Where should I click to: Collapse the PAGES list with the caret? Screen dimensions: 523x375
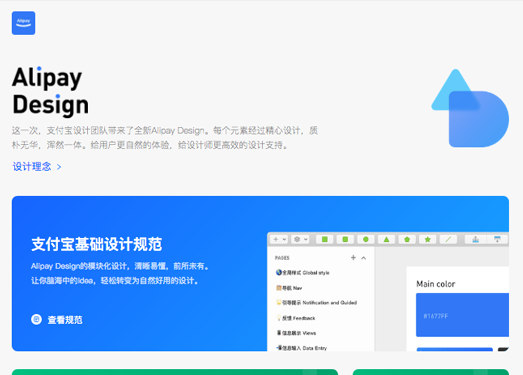(x=364, y=258)
